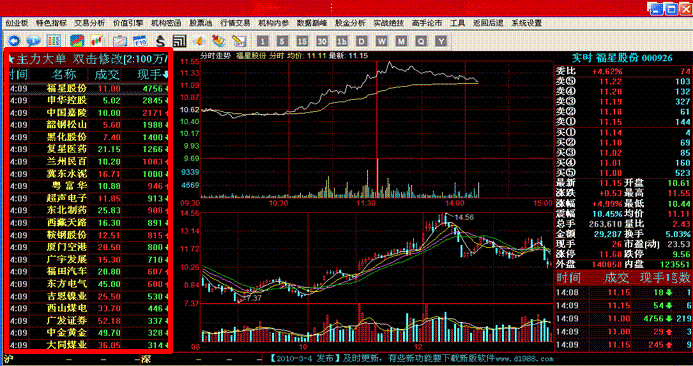
Task: Open the chat bubble toolbar icon
Action: (x=34, y=41)
